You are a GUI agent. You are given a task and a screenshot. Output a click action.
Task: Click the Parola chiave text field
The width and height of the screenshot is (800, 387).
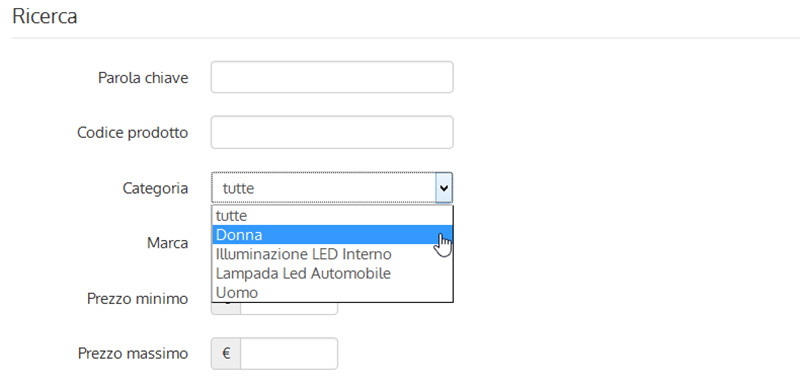pyautogui.click(x=332, y=77)
